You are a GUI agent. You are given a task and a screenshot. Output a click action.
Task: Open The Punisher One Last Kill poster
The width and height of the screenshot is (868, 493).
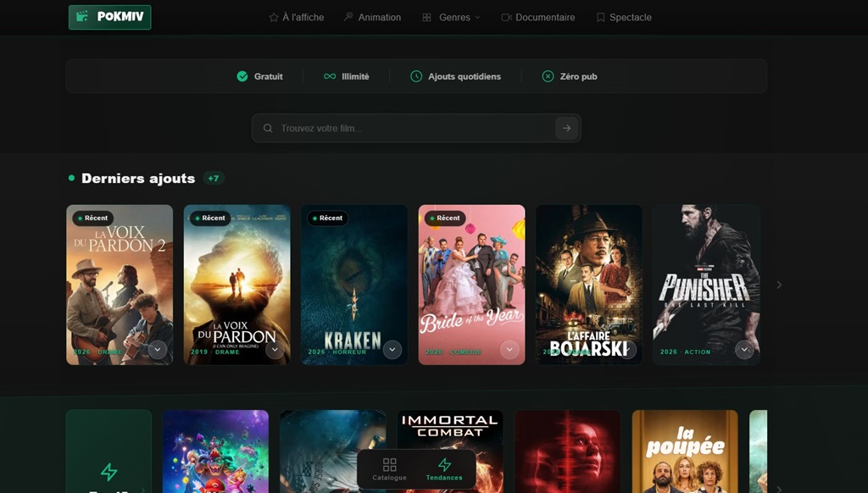[x=706, y=285]
